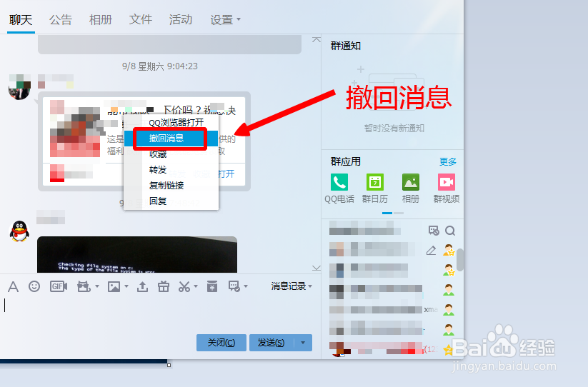Expand the game icon dropdown arrow

point(97,286)
